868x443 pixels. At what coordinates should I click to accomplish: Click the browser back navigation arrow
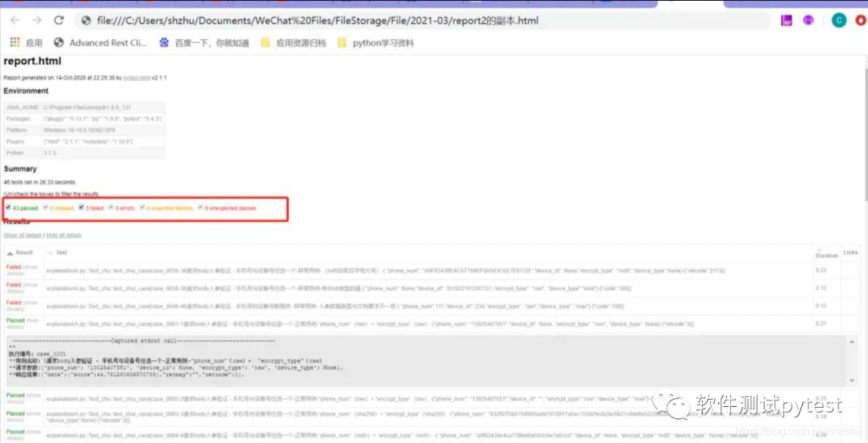point(15,21)
